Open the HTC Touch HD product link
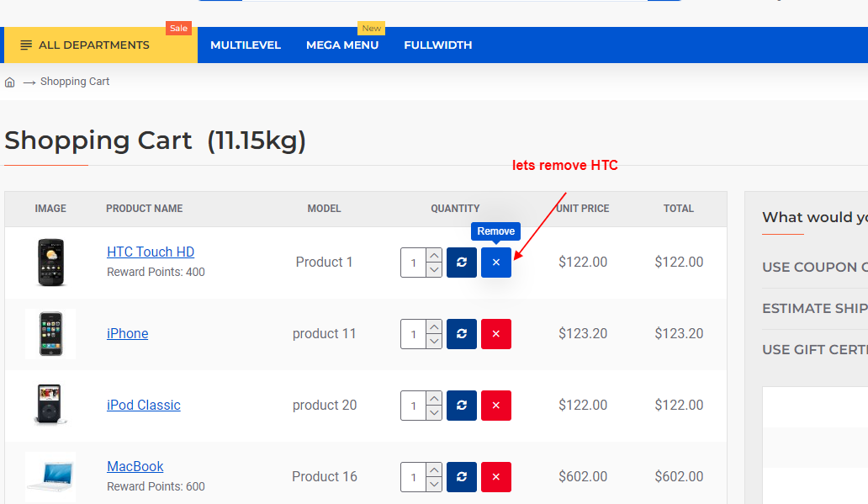 (151, 252)
